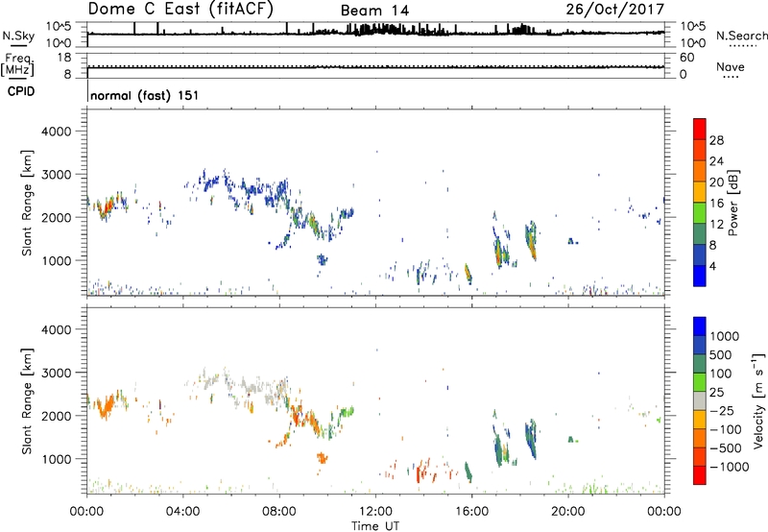Click the 'normal (fast) 151' text
Image resolution: width=768 pixels, height=532 pixels.
145,95
